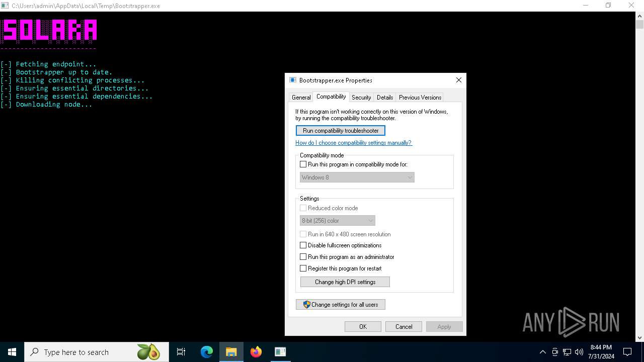Close the Bootstrapper.exe Properties dialog

tap(458, 80)
